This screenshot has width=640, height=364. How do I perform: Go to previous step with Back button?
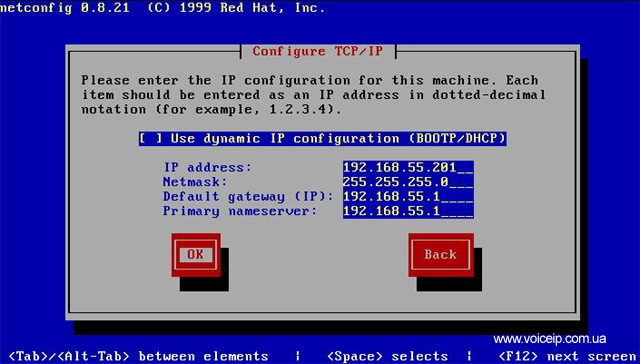click(441, 255)
